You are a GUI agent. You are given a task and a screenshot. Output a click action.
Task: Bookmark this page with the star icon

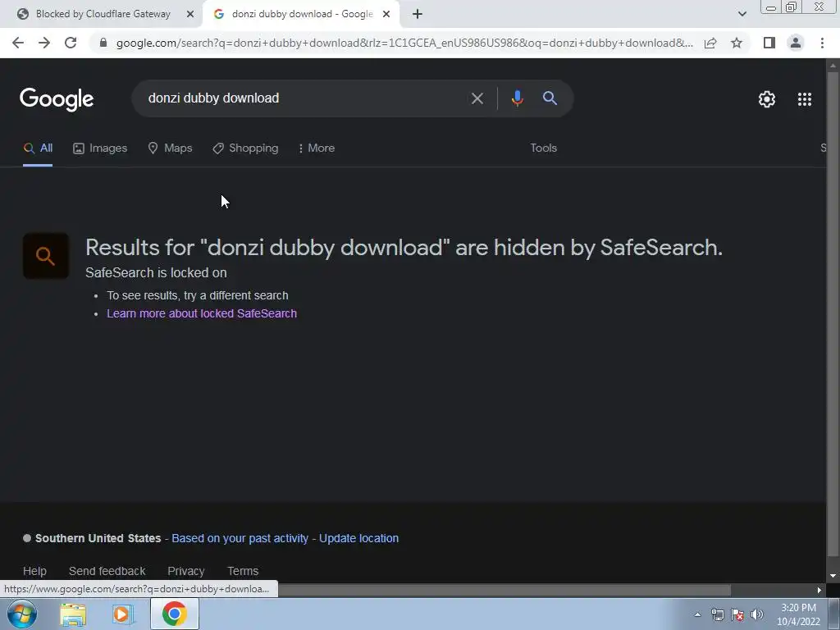point(737,43)
